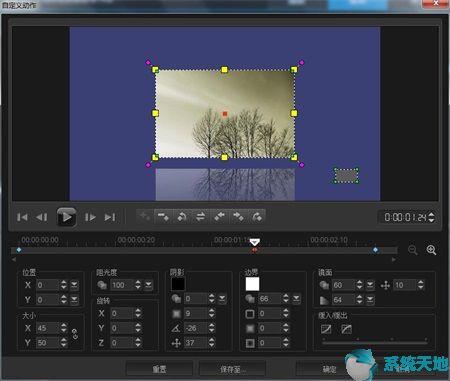450x381 pixels.
Task: Zoom in the keyframe timeline
Action: (431, 250)
